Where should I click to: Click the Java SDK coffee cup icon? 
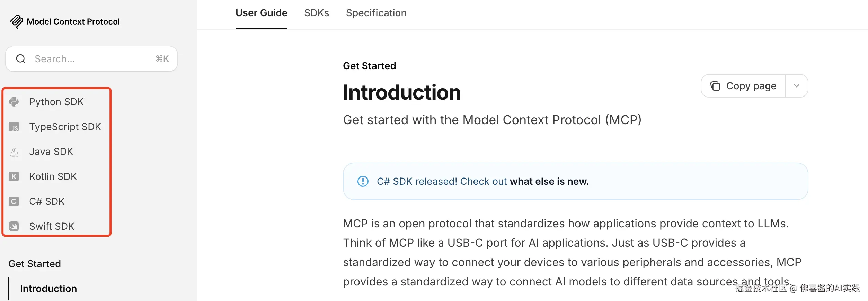(14, 152)
